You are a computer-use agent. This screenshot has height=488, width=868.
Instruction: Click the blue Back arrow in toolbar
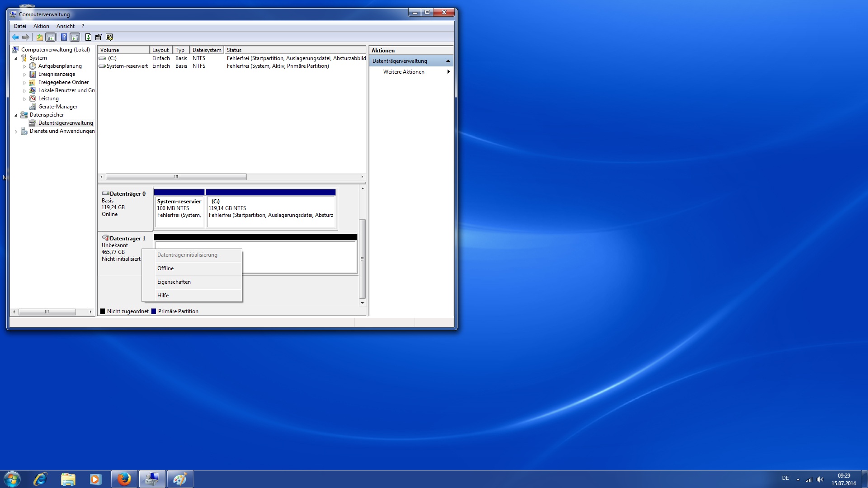(x=15, y=38)
